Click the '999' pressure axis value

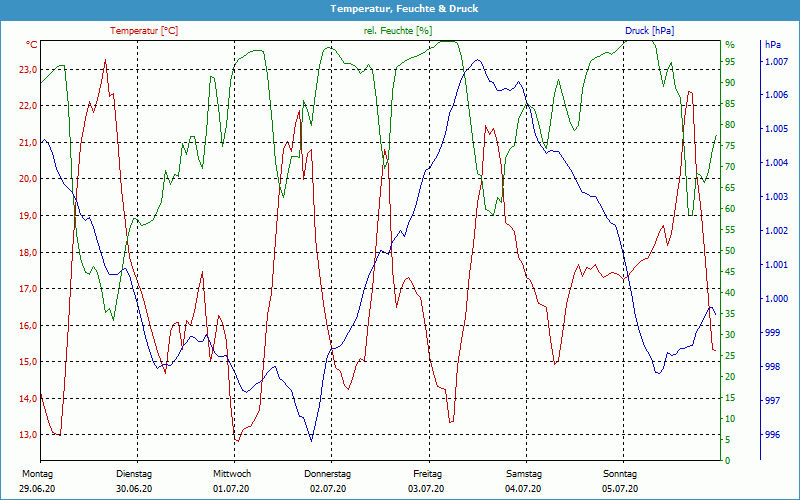pyautogui.click(x=773, y=333)
